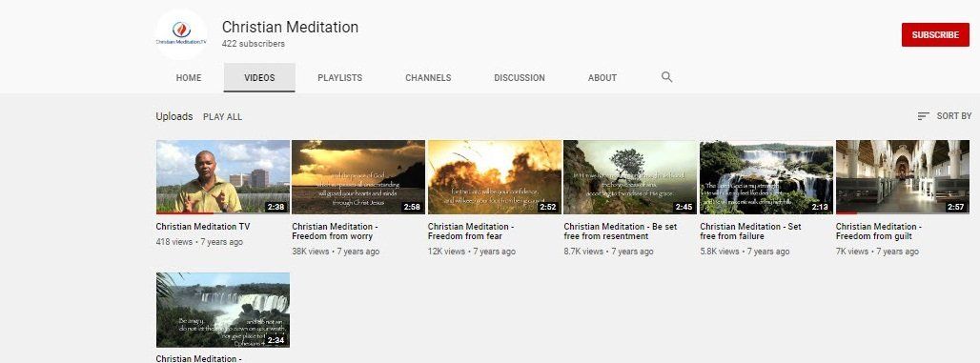Open Freedom from fear video thumbnail
980x363 pixels.
(495, 177)
